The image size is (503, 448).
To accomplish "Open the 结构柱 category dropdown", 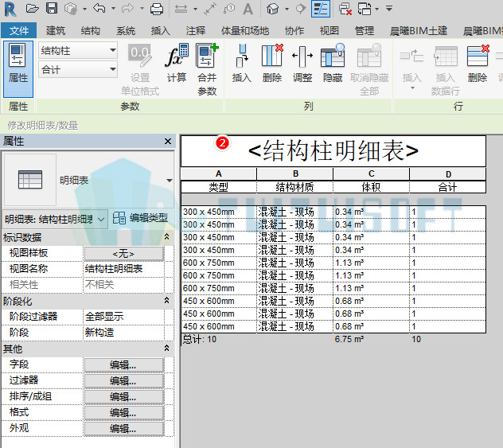I will click(78, 50).
